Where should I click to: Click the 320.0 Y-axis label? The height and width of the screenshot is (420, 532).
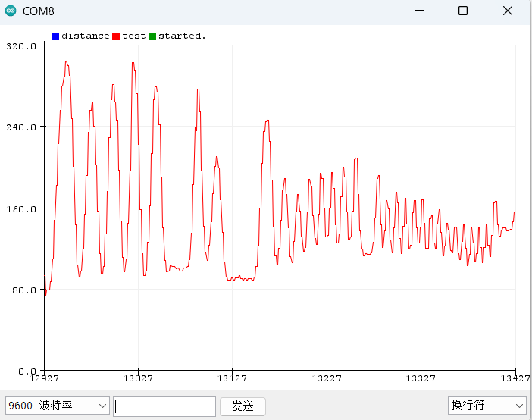[21, 45]
